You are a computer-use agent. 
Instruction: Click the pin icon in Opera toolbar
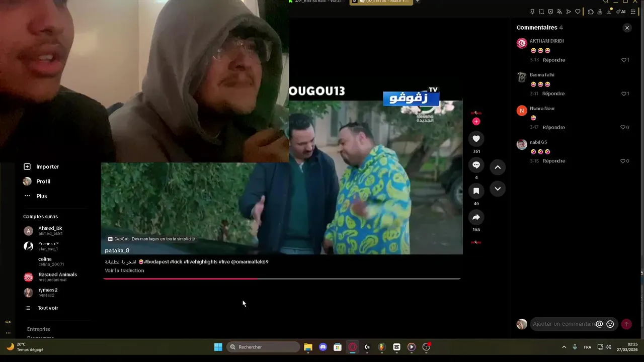click(532, 12)
